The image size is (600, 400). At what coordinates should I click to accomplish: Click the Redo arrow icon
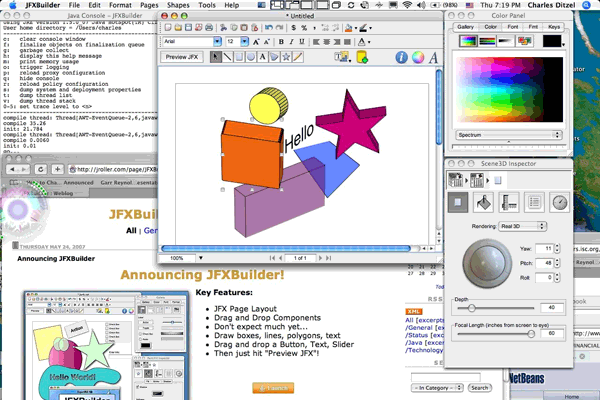pos(279,28)
